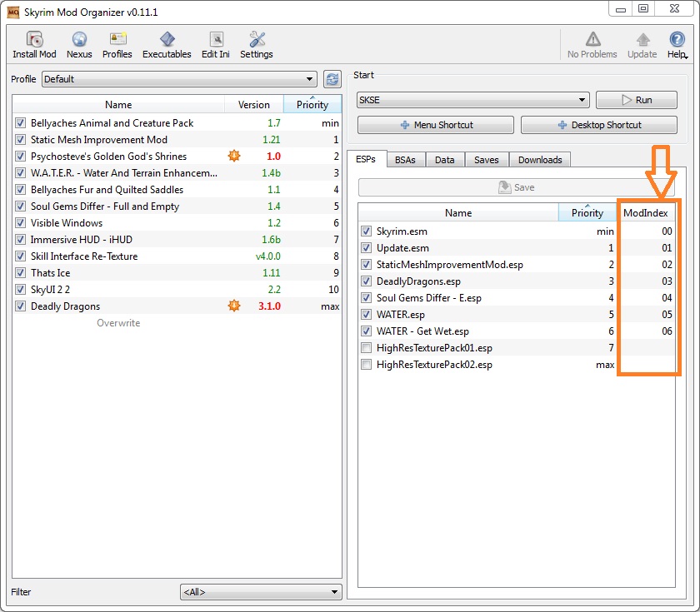Screen dimensions: 700x612
Task: Open the Profiles toolbar icon
Action: [117, 40]
